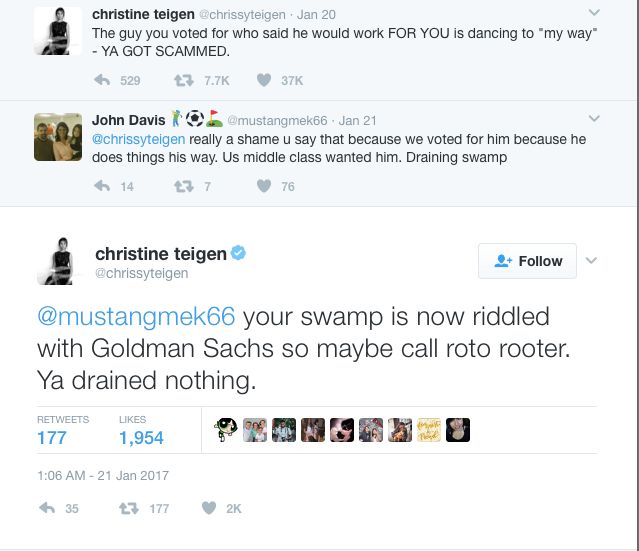Open the @mustangmek66 mention in the main tweet
Viewport: 639px width, 551px height.
tap(136, 318)
